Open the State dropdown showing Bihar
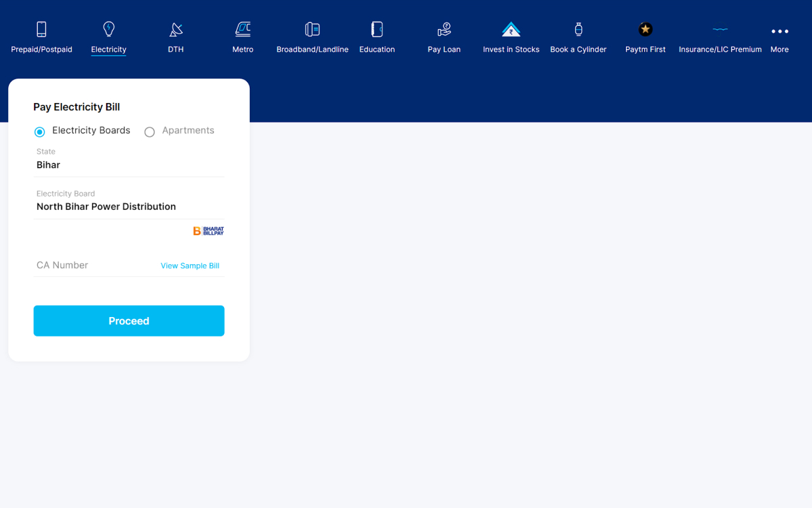 [x=129, y=165]
